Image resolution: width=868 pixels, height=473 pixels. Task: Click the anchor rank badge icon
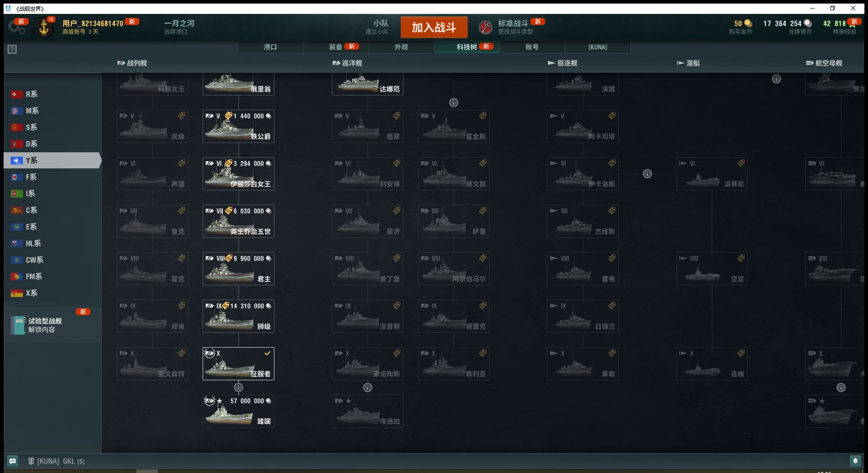click(44, 28)
